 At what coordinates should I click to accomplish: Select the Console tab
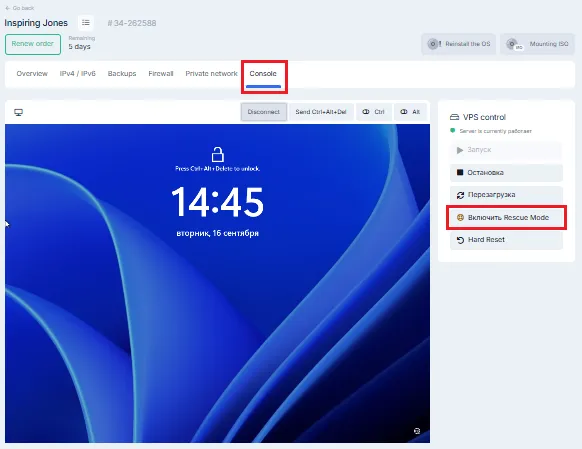coord(263,73)
